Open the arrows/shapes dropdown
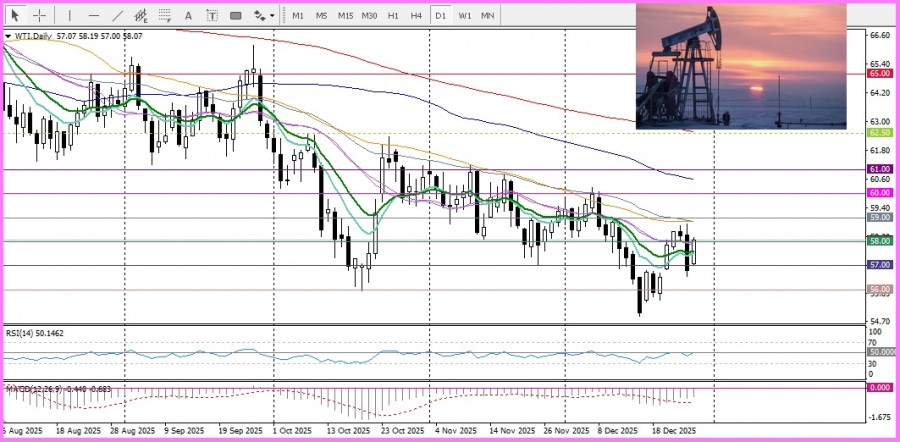 click(x=263, y=16)
